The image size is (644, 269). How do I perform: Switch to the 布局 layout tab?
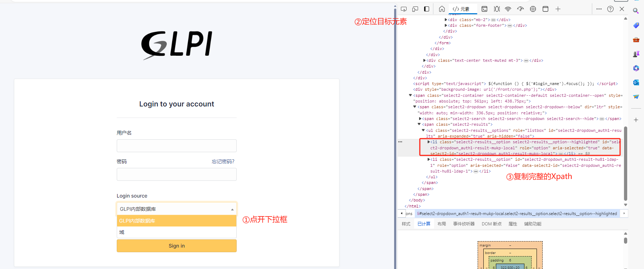442,224
